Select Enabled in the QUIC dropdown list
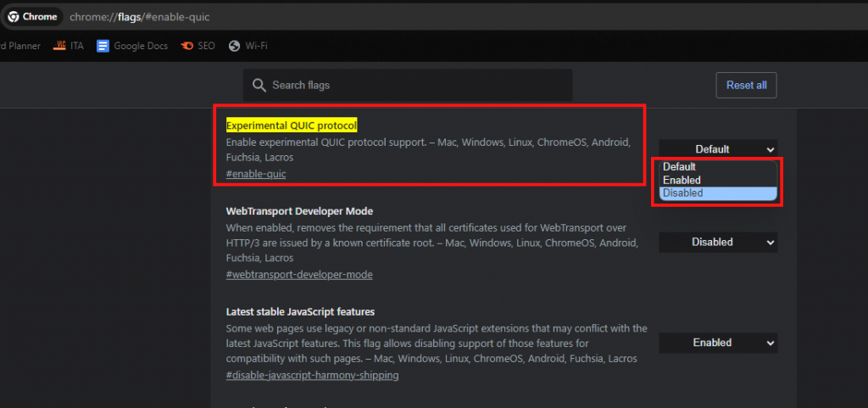This screenshot has height=408, width=868. pyautogui.click(x=682, y=180)
